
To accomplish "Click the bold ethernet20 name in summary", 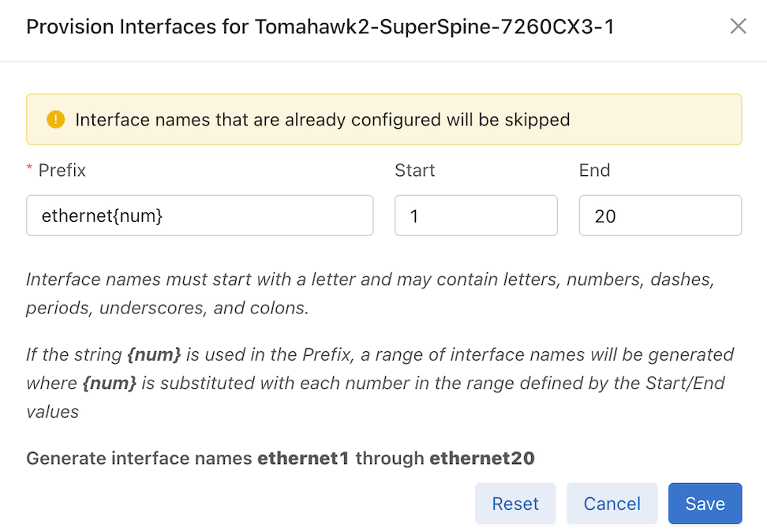I will pos(482,459).
